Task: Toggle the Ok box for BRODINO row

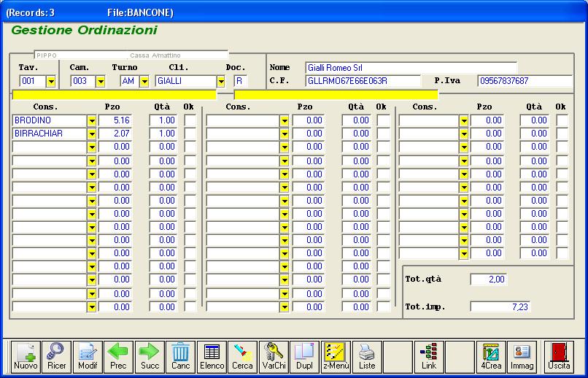Action: pyautogui.click(x=190, y=120)
